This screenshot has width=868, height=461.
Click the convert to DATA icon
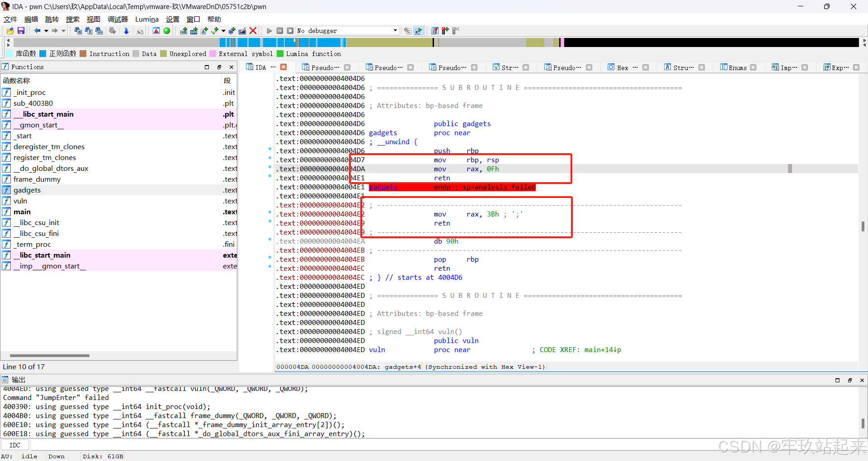[x=194, y=31]
